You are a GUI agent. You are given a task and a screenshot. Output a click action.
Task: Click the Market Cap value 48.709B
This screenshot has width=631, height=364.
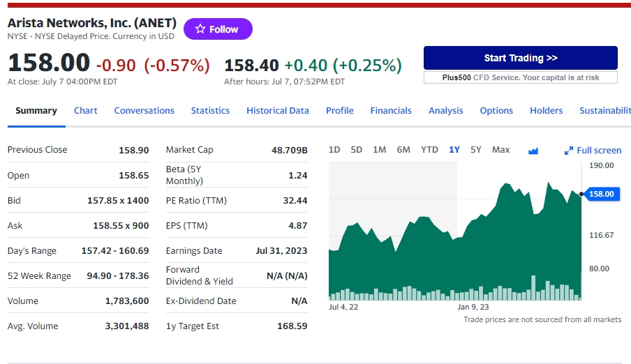coord(290,150)
